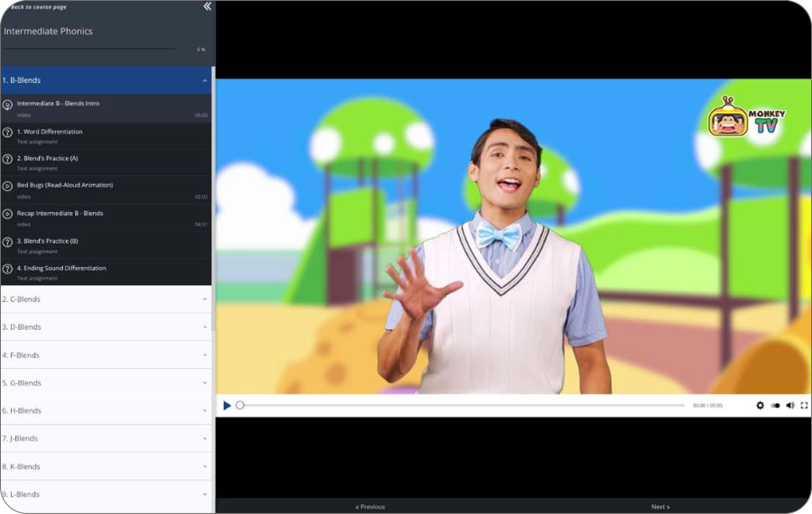
Task: Click Back to course page link
Action: point(38,7)
